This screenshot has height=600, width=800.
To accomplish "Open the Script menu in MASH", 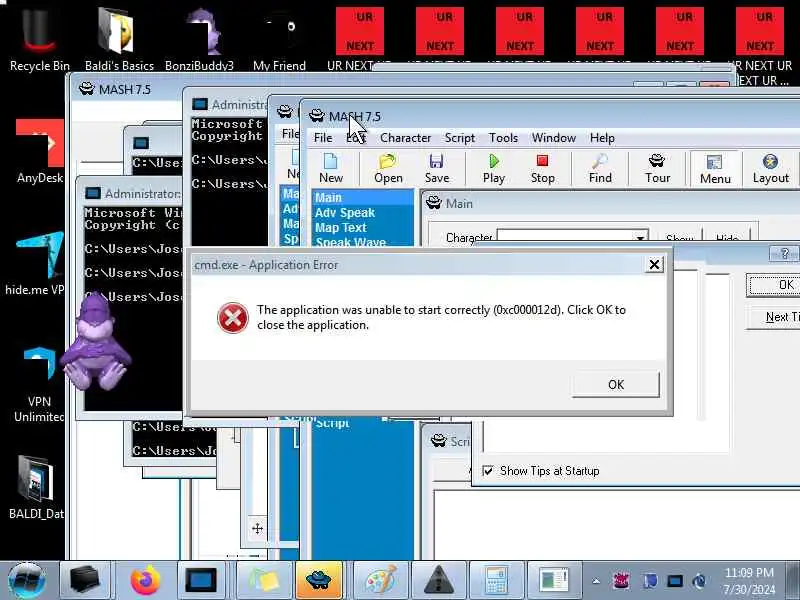I will coord(459,138).
